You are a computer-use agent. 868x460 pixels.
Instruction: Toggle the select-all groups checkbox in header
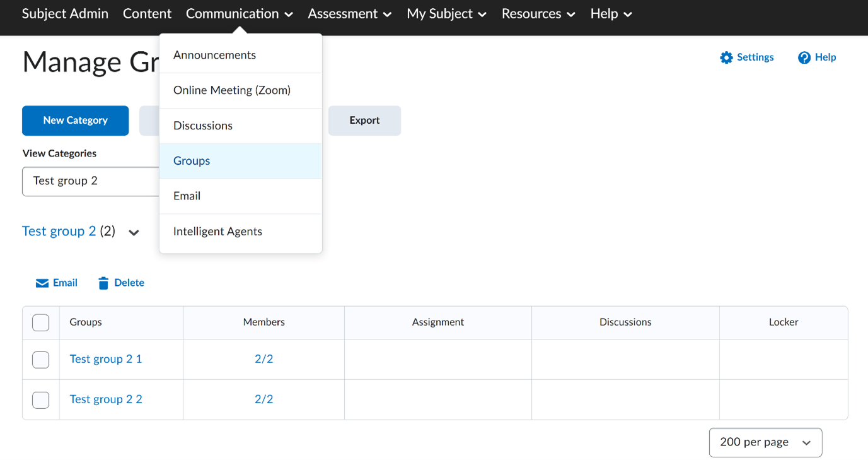(41, 322)
